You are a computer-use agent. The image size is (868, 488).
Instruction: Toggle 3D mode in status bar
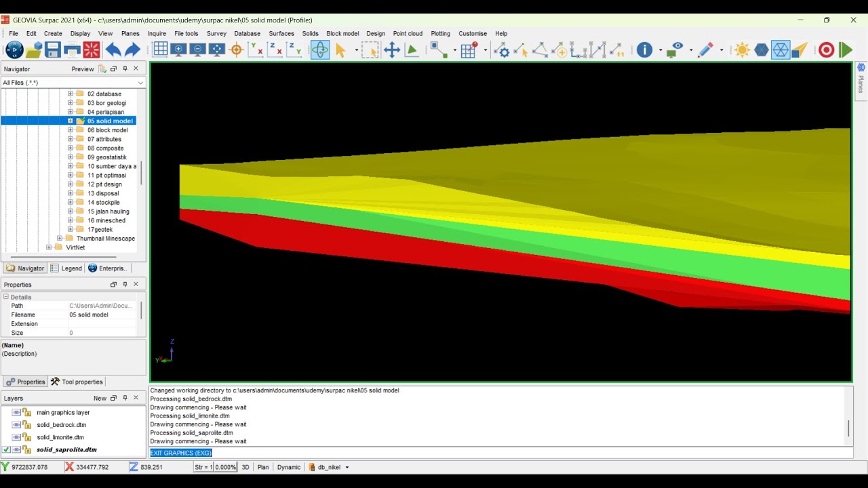pos(245,467)
